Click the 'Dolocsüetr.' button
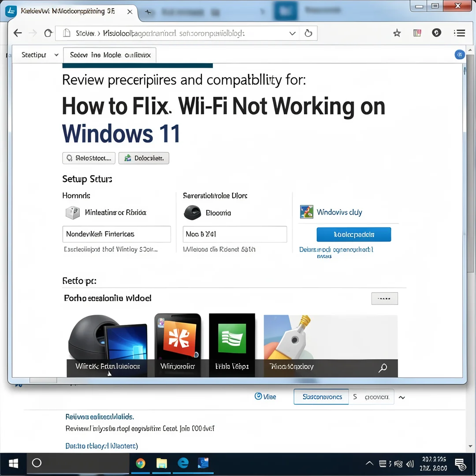This screenshot has width=476, height=476. [144, 158]
